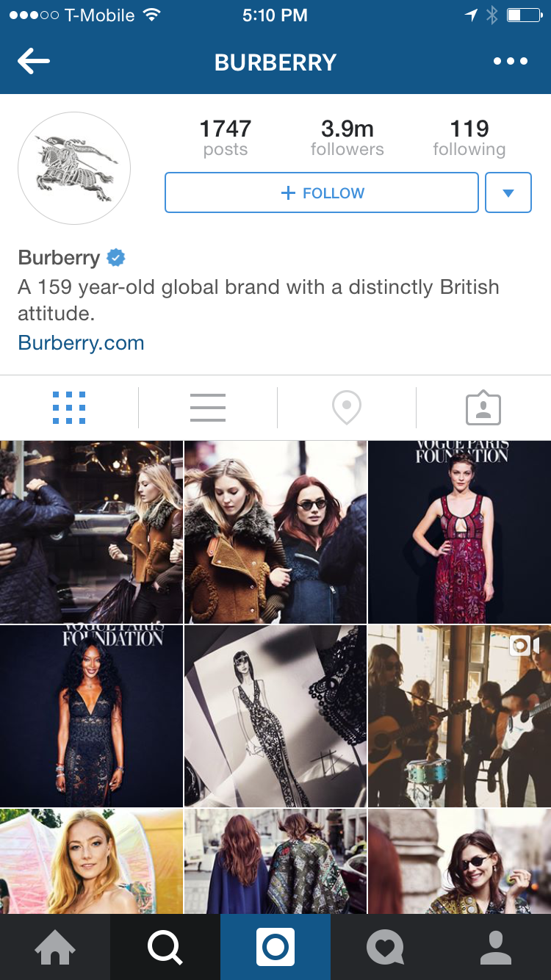
Task: Open the video post with guitarists
Action: pos(460,716)
